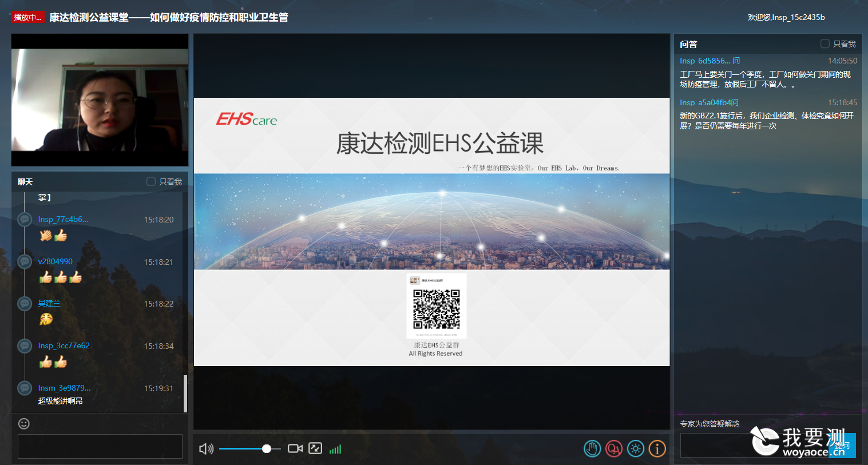This screenshot has width=868, height=465.
Task: Click the webinar title 康达检测公益课堂
Action: pos(169,17)
